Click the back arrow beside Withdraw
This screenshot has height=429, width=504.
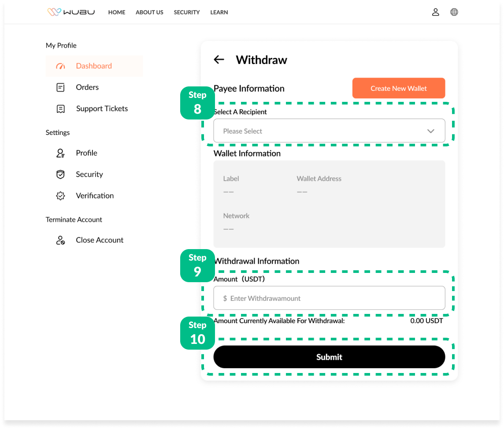219,60
